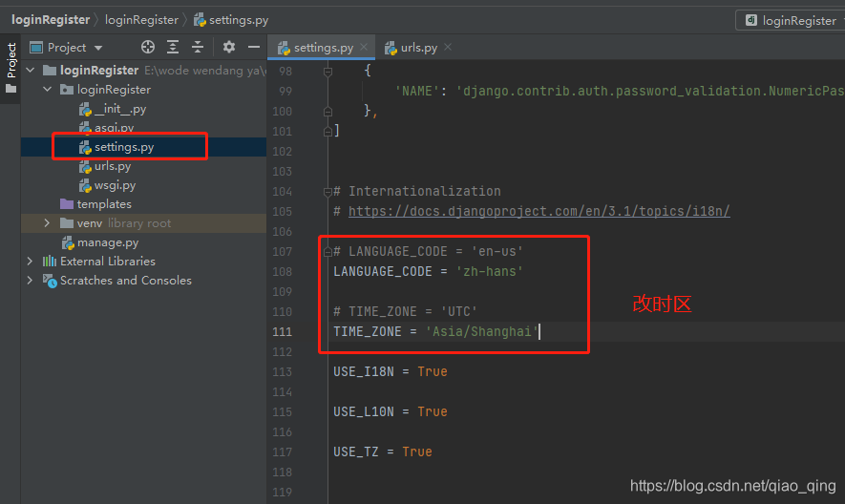The height and width of the screenshot is (504, 845).
Task: Collapse the root loginRegister project node
Action: tap(31, 70)
